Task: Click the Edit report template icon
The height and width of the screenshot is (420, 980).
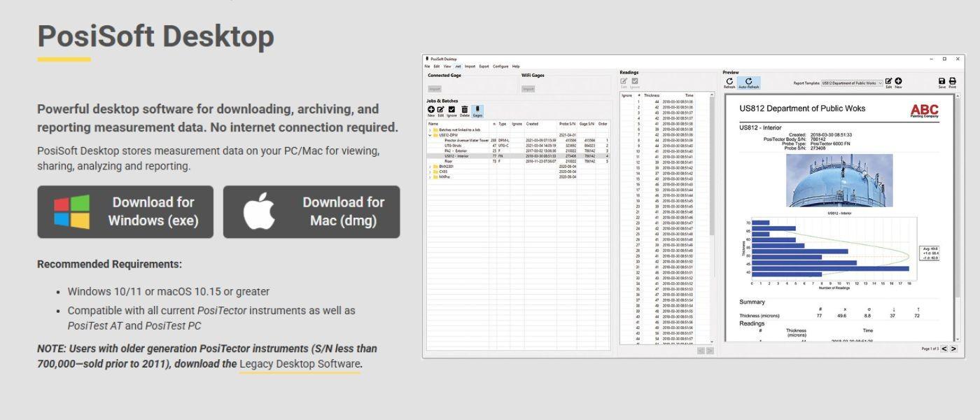Action: click(x=888, y=80)
